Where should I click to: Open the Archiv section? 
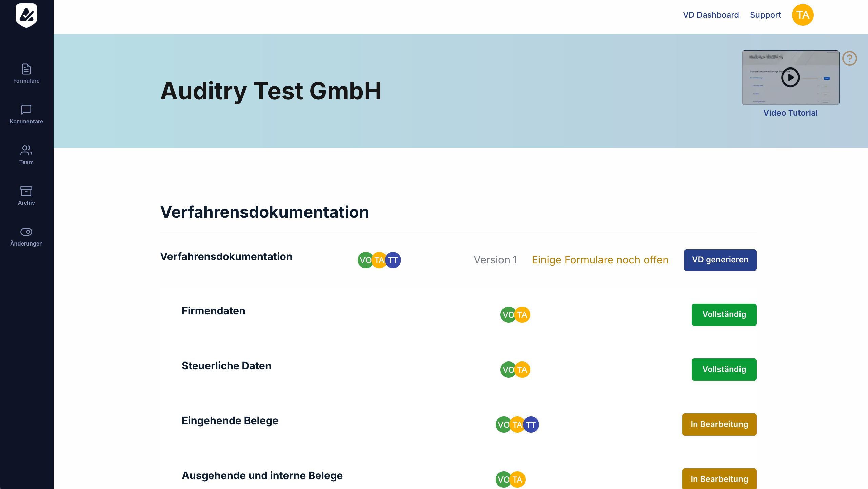pos(26,196)
